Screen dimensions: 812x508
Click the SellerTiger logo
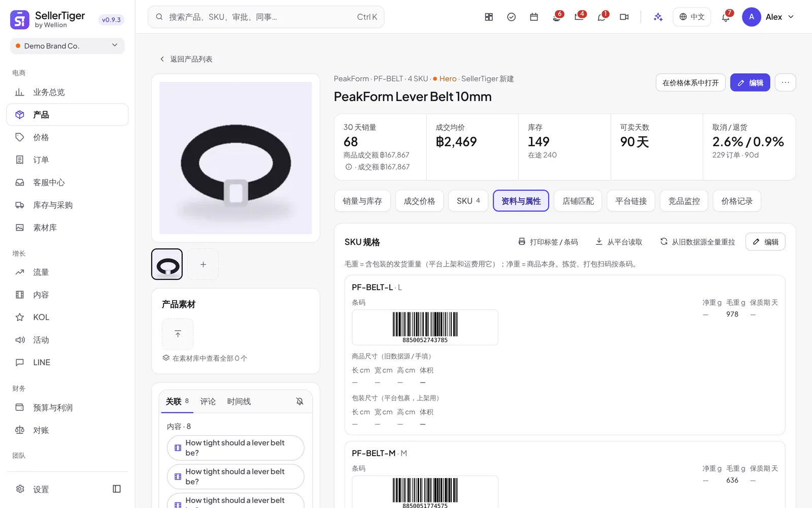(19, 20)
